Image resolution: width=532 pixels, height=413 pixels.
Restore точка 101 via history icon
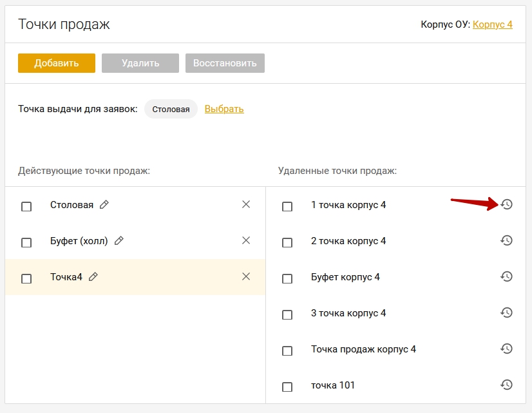[506, 385]
